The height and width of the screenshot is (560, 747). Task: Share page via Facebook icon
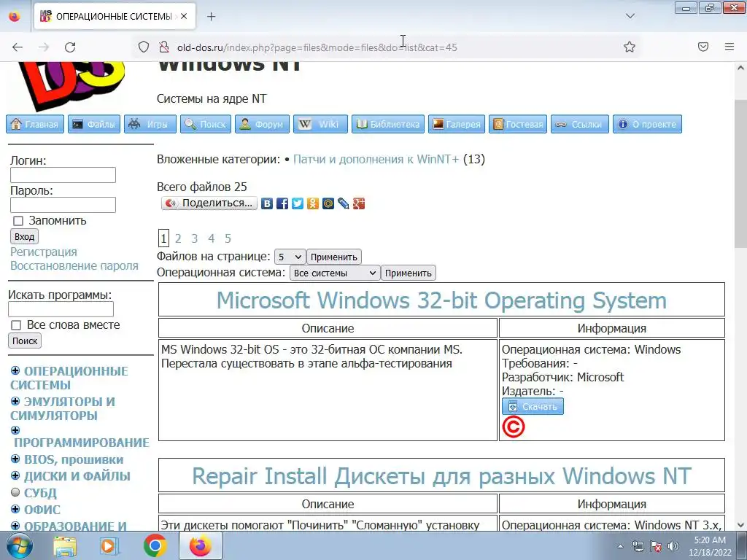click(x=282, y=204)
